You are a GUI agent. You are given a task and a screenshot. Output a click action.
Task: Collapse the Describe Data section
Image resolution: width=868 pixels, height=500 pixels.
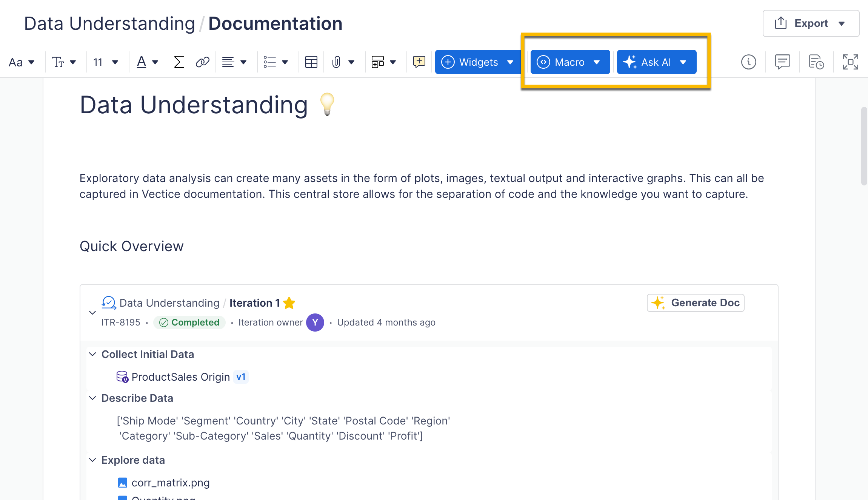(x=92, y=398)
